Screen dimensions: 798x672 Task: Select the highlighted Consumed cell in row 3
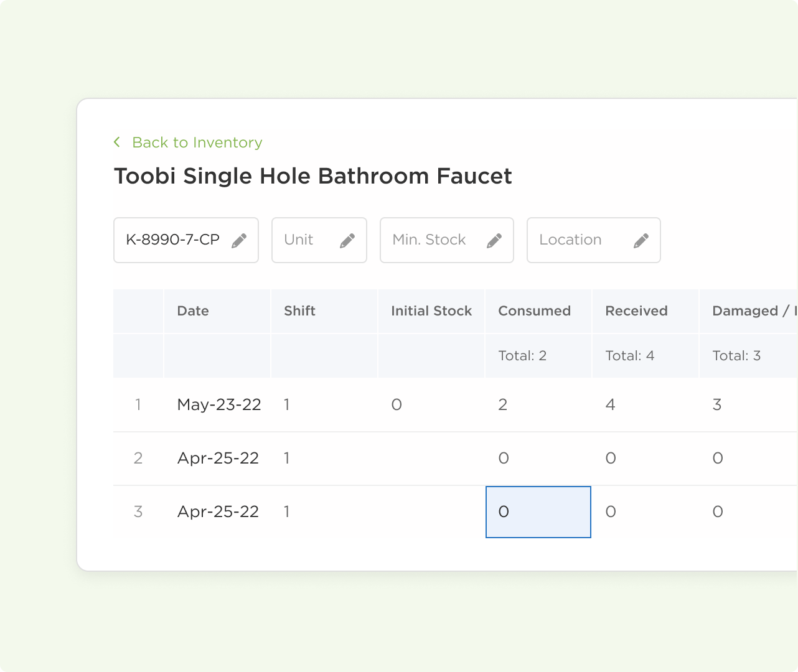tap(538, 512)
